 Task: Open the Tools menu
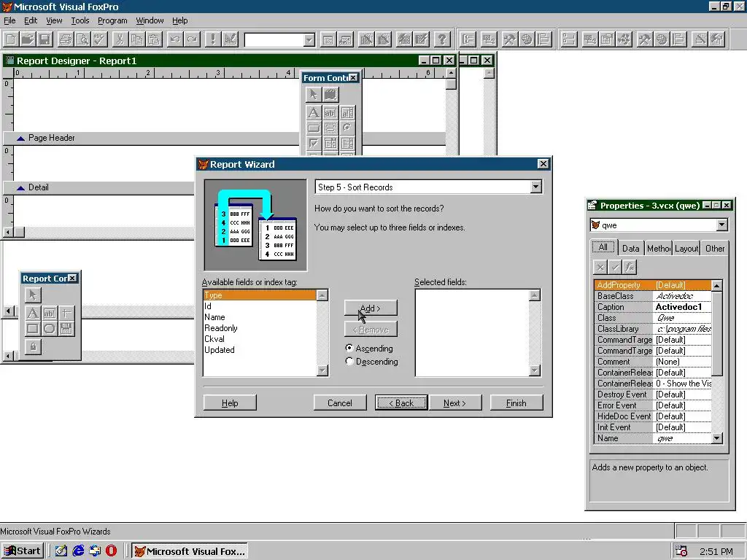tap(80, 20)
